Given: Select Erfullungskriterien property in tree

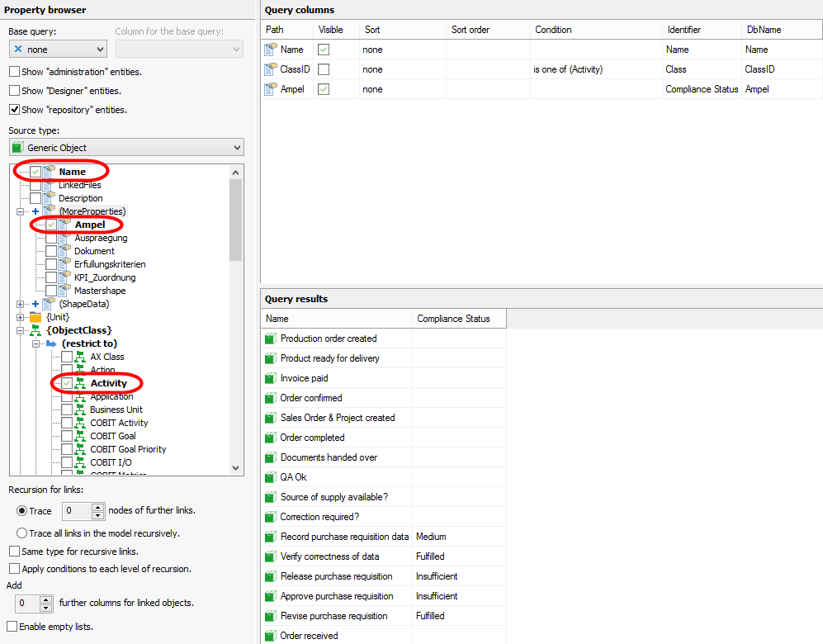Looking at the screenshot, I should point(110,264).
